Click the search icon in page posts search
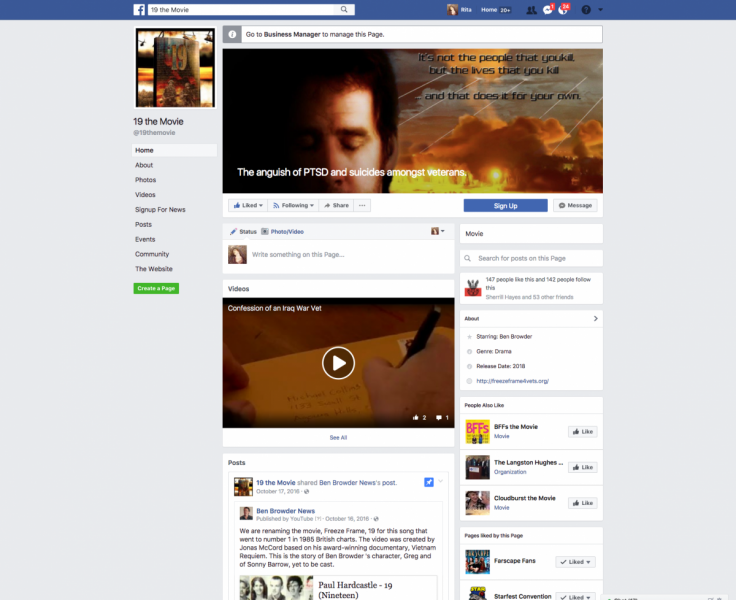Image resolution: width=736 pixels, height=600 pixels. pos(468,258)
